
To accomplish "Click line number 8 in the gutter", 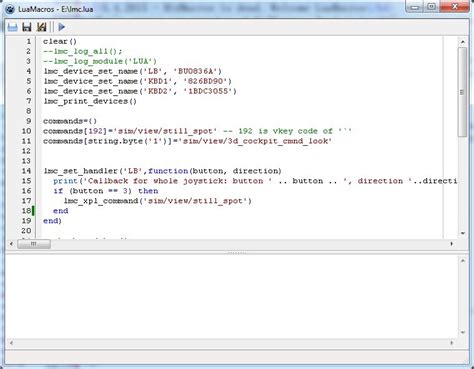I will [28, 111].
